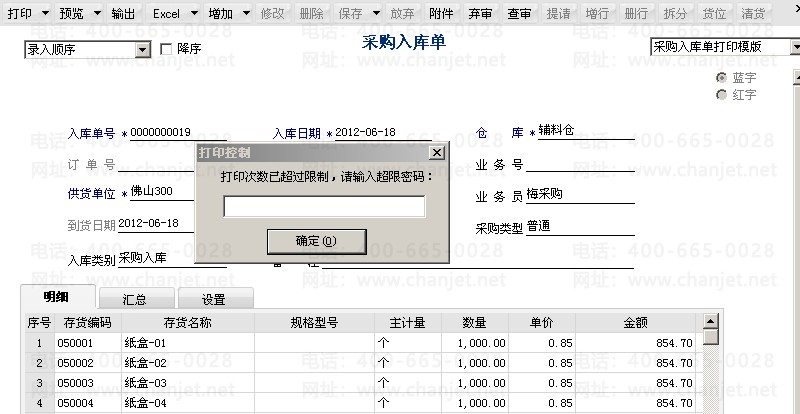
Task: Click the 入库日期 field 2012-06-18
Action: pos(383,132)
